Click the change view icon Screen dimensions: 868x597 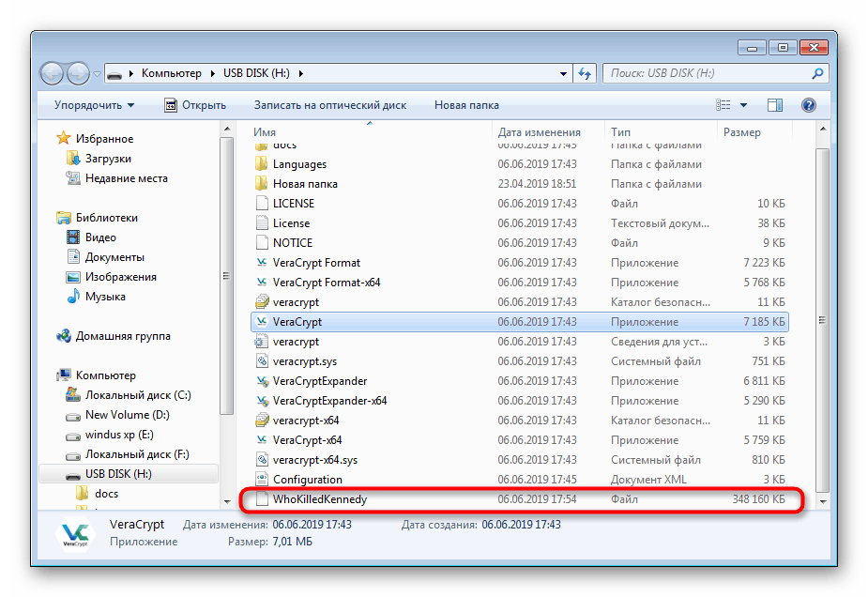coord(723,105)
